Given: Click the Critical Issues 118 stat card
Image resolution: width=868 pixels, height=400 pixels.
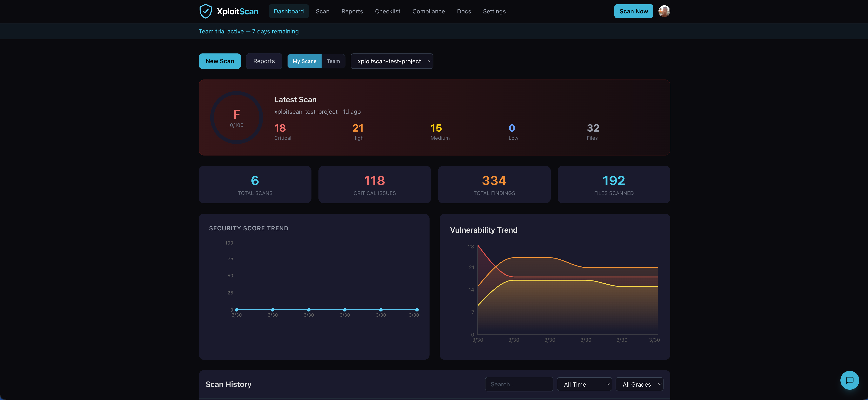Looking at the screenshot, I should tap(374, 184).
